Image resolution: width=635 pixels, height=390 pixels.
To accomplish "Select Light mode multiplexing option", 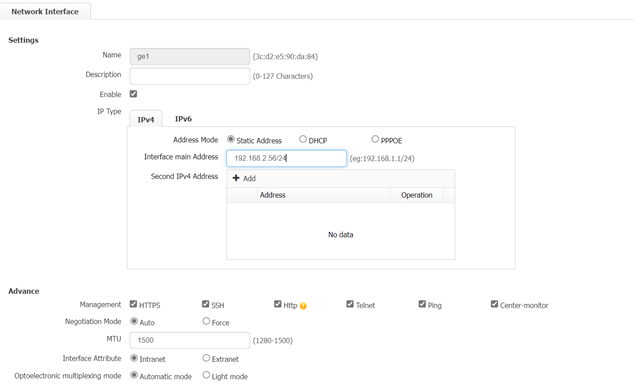I will (x=206, y=375).
